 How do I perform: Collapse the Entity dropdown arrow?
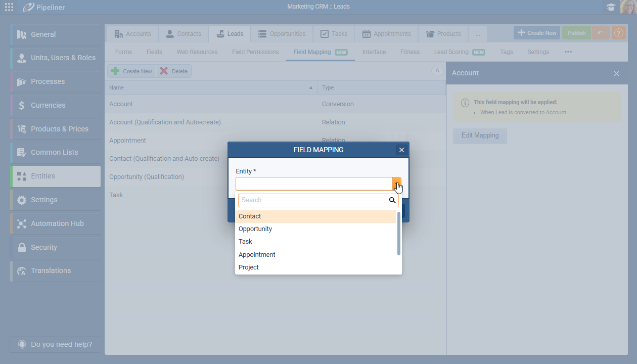pyautogui.click(x=397, y=184)
